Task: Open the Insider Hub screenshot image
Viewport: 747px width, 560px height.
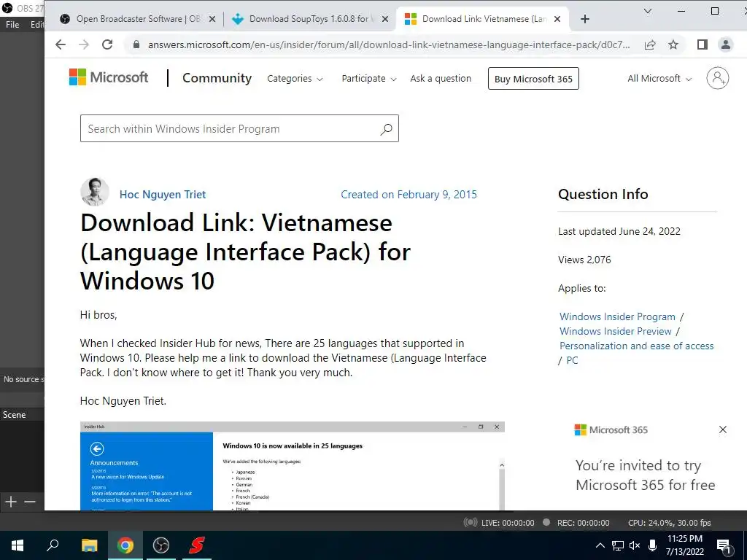Action: [x=292, y=466]
